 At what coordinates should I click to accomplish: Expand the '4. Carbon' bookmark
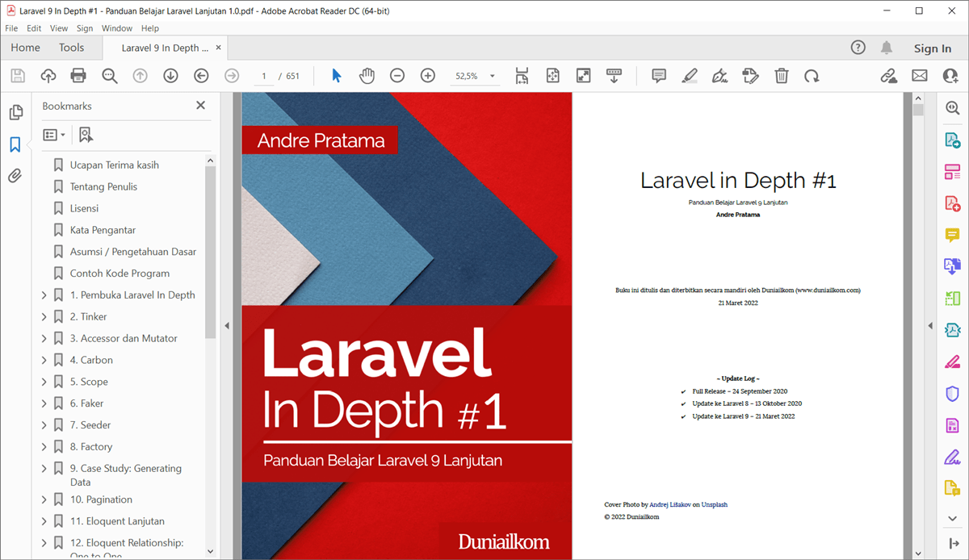(x=44, y=361)
